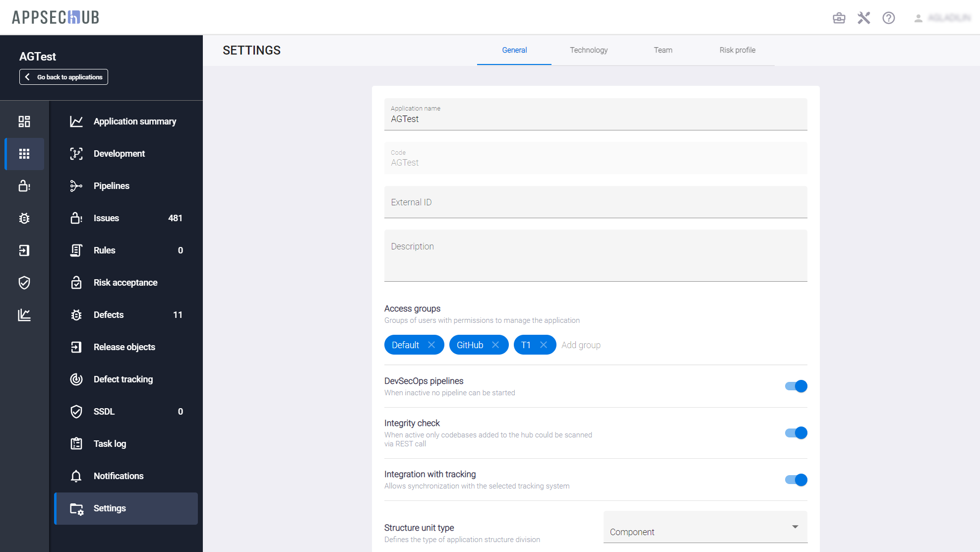980x552 pixels.
Task: Open the bug defects icon in rail
Action: point(24,218)
